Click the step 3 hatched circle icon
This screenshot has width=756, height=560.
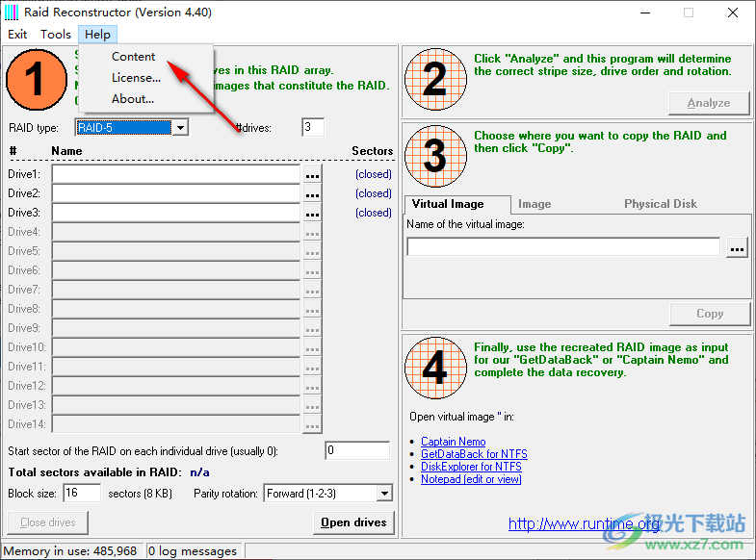(x=435, y=156)
